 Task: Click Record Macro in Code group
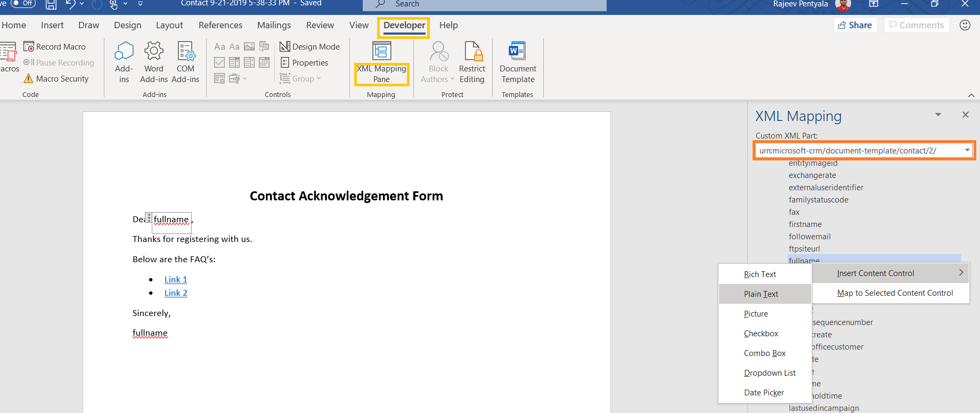(55, 47)
